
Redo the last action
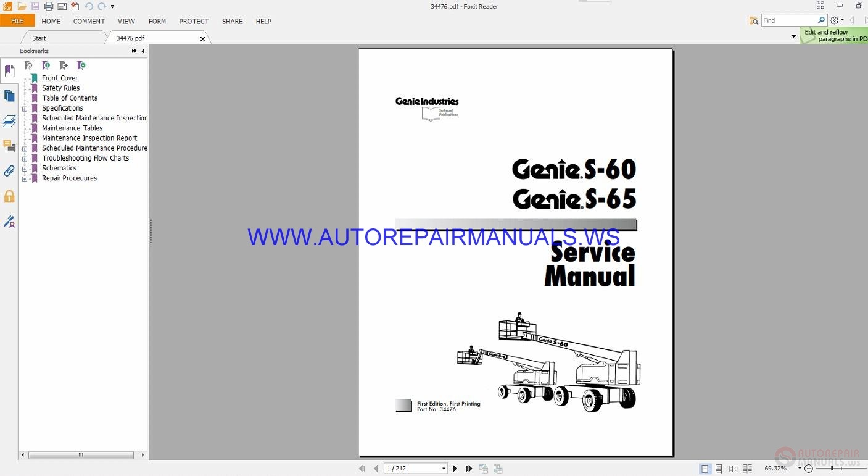102,6
